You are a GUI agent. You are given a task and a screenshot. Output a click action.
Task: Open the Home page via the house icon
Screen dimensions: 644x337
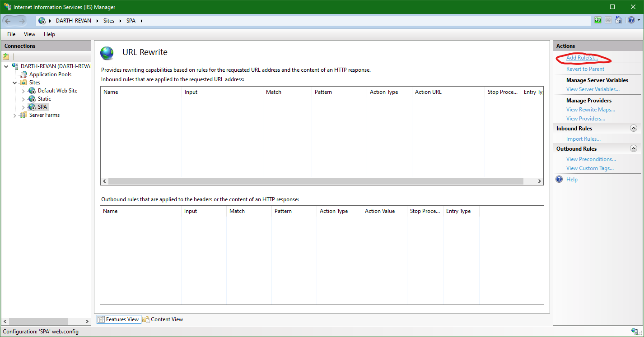click(x=618, y=20)
